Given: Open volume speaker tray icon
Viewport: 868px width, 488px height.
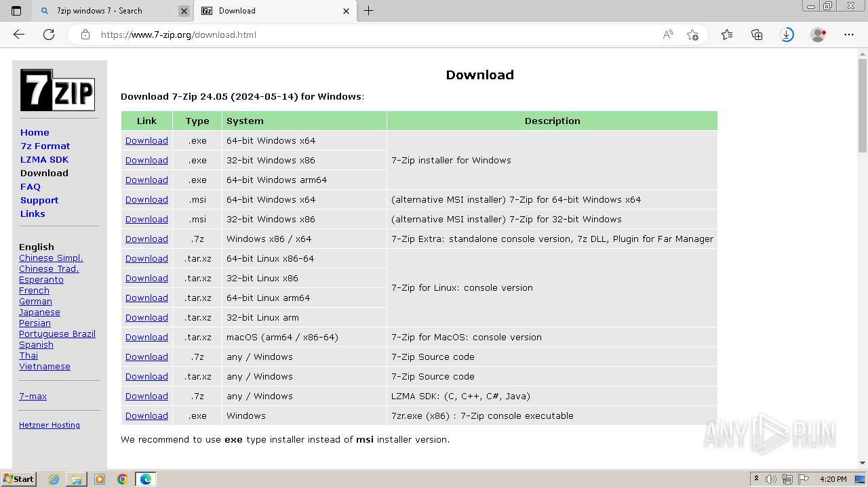Looking at the screenshot, I should [772, 479].
